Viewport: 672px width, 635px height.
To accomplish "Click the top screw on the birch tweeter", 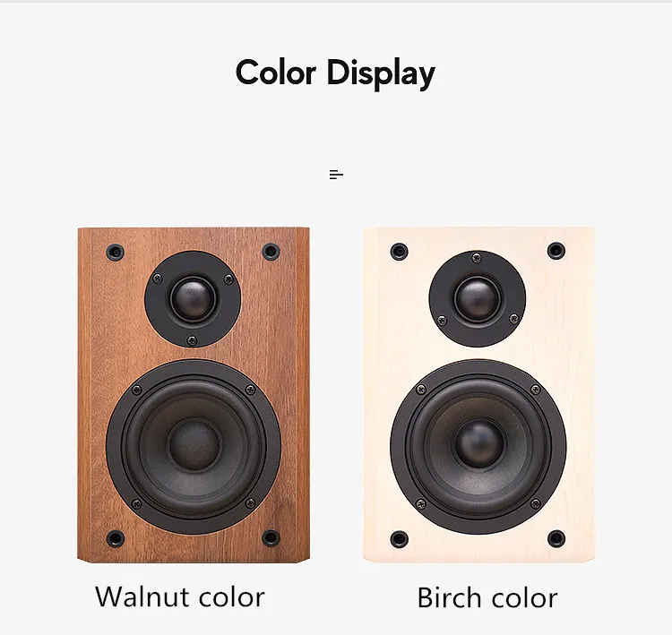I will pyautogui.click(x=476, y=258).
